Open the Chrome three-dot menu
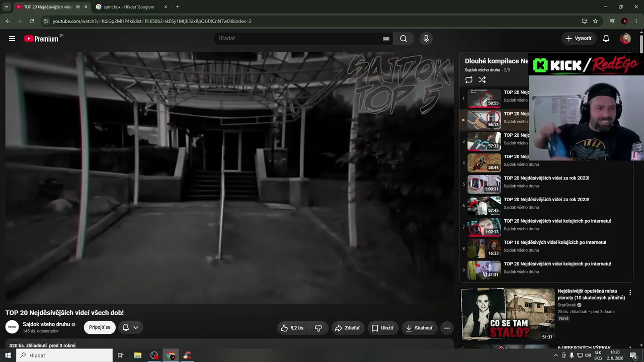The width and height of the screenshot is (644, 362). point(636,21)
